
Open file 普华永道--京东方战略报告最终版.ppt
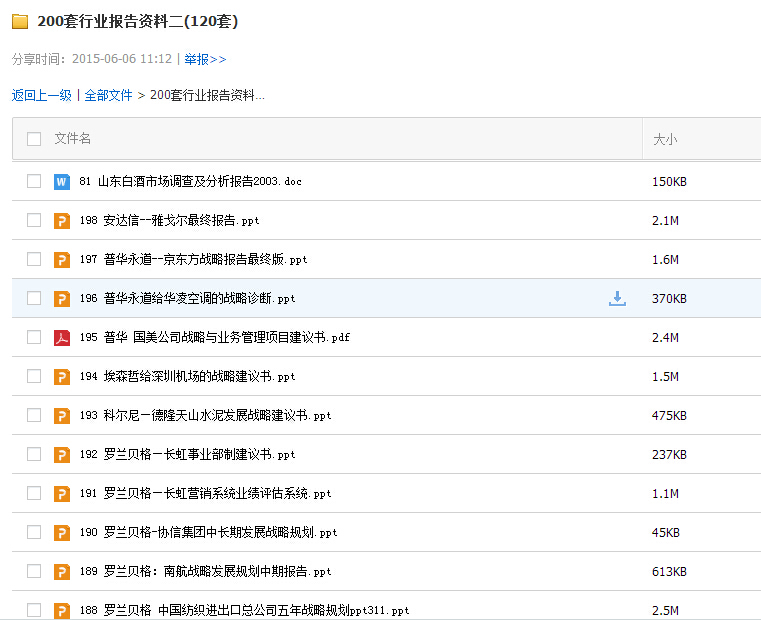point(205,260)
